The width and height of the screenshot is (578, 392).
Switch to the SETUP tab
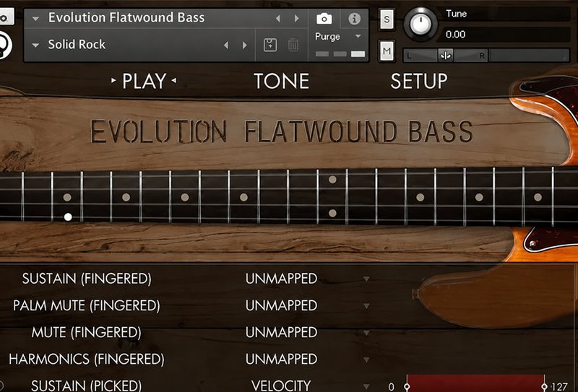pos(419,81)
